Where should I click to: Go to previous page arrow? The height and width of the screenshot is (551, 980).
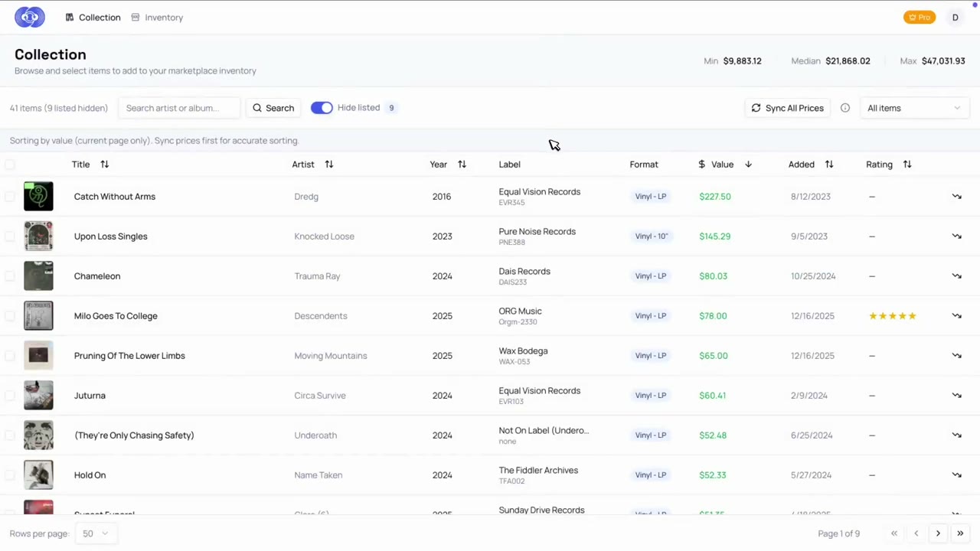pyautogui.click(x=916, y=533)
